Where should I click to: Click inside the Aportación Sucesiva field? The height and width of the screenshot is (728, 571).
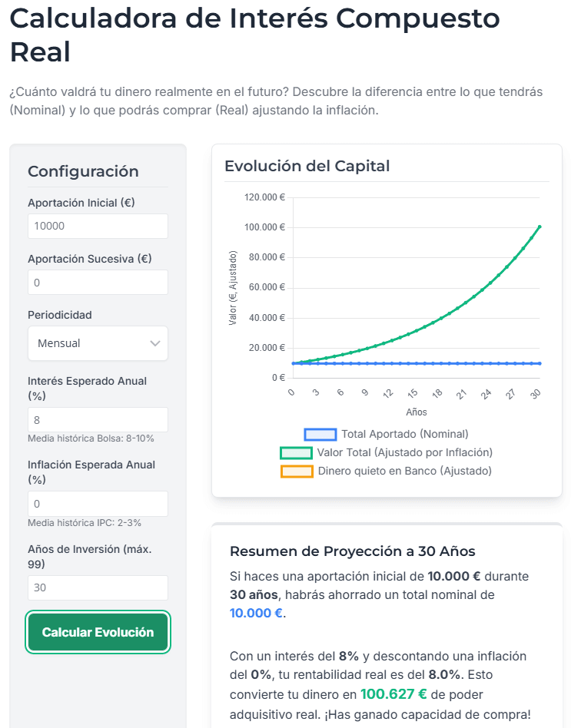click(98, 282)
